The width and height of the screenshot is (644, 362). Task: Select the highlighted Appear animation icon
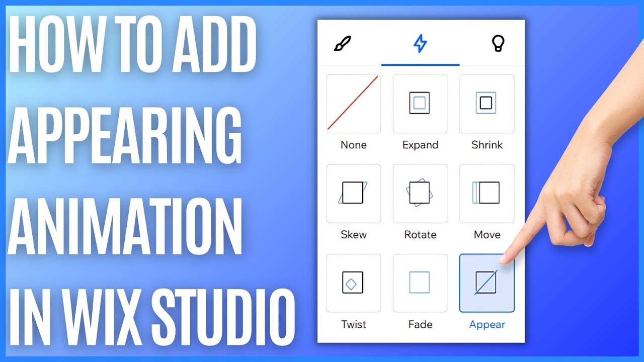487,283
